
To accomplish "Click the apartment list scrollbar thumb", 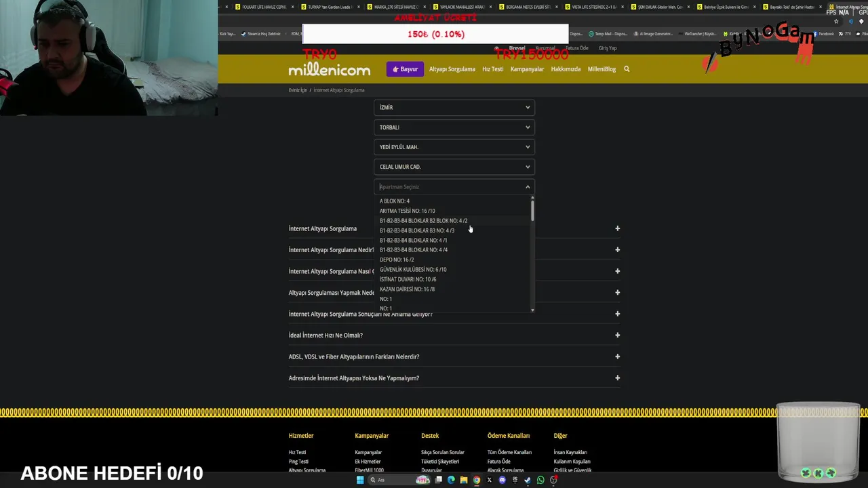I will [532, 210].
